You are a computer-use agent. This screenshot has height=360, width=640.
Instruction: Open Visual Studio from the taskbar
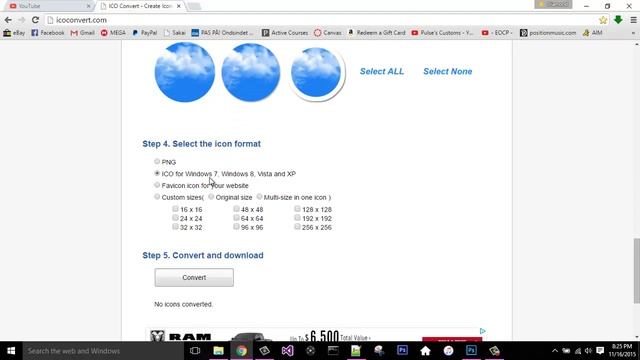(287, 351)
